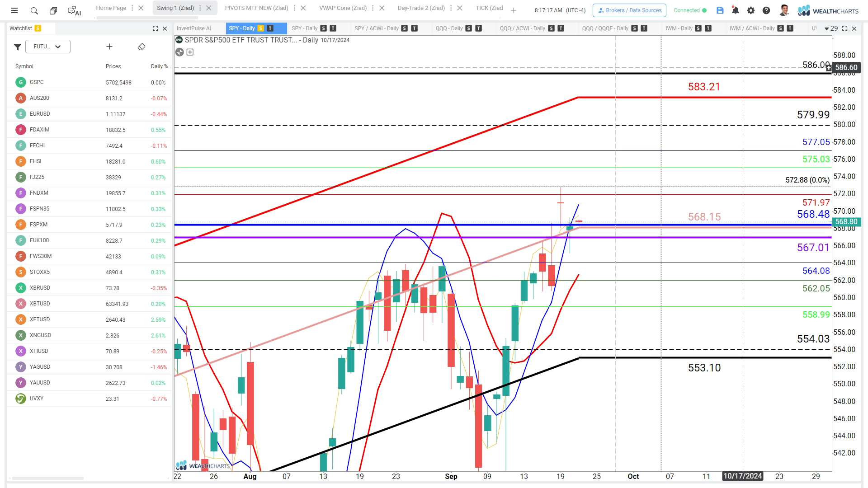Select the FDAXIM watchlist row

coord(89,130)
